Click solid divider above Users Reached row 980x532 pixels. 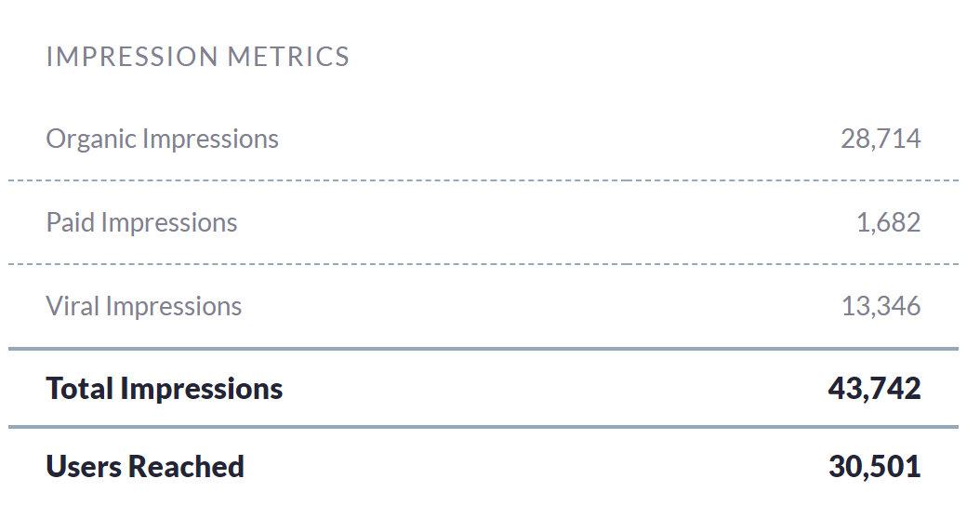(x=483, y=427)
